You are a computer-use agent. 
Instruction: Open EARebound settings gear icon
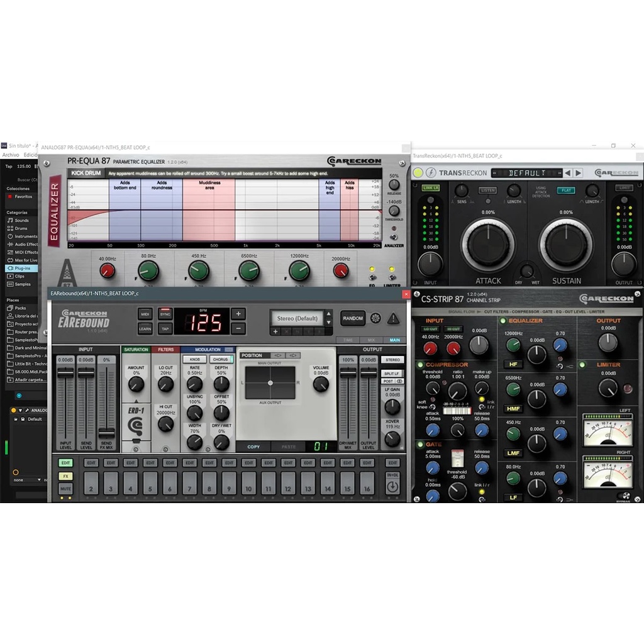[375, 318]
